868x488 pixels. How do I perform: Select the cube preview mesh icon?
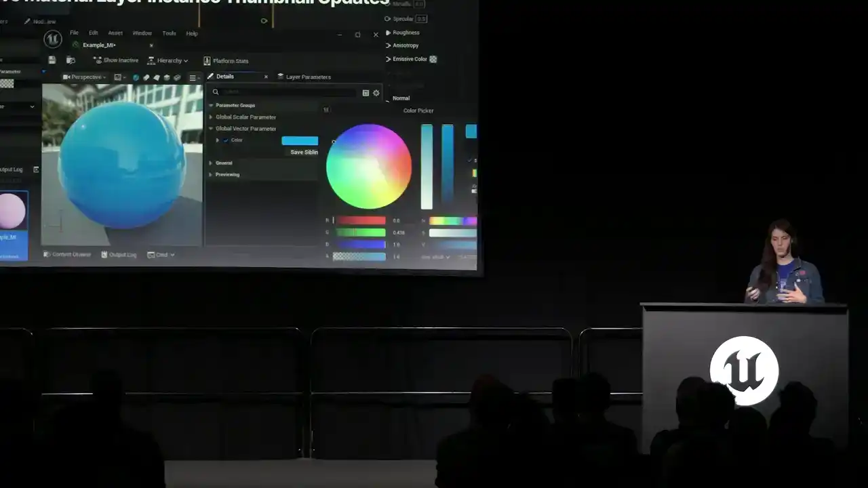167,77
